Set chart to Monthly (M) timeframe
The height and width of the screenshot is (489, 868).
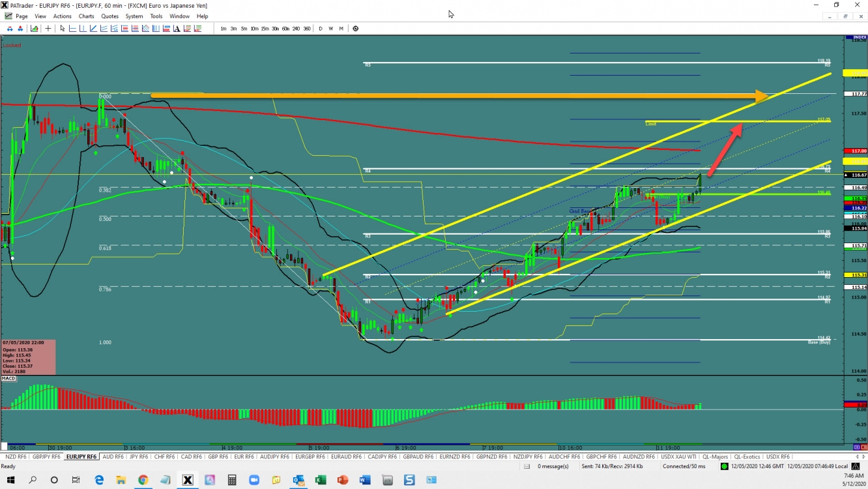[x=341, y=29]
